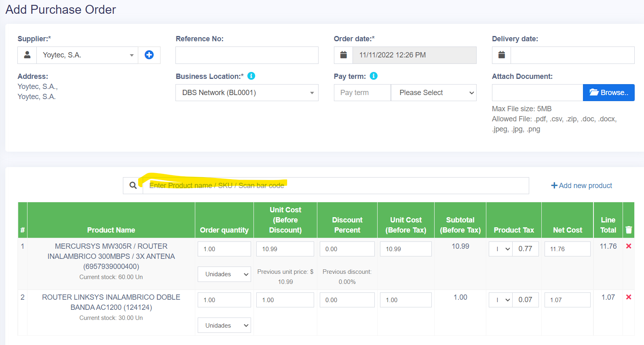644x345 pixels.
Task: Click the product name search field
Action: click(336, 186)
